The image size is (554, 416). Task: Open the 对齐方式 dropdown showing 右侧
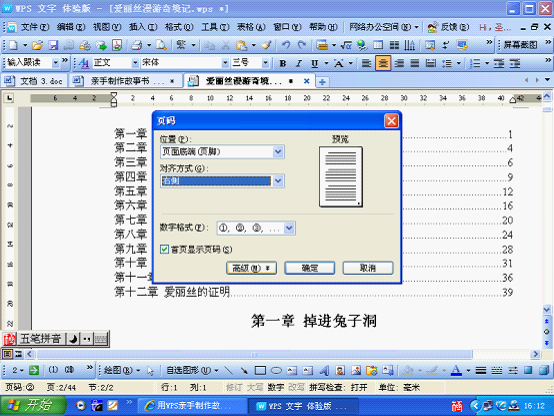pyautogui.click(x=278, y=181)
